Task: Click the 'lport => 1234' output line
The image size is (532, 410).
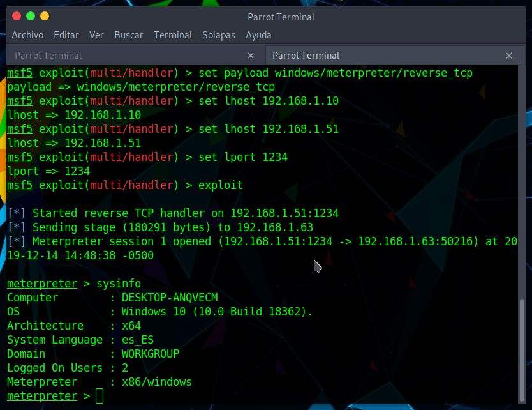Action: point(48,171)
